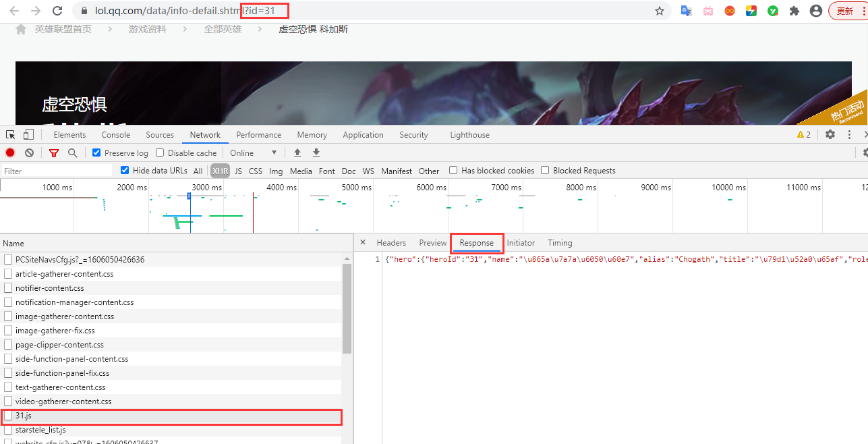Enable Disable cache checkbox
Viewport: 868px width, 444px height.
[160, 152]
